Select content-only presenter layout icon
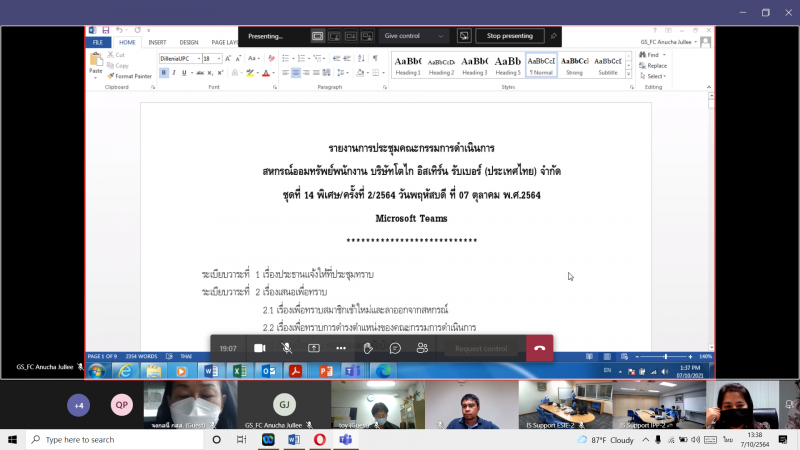Viewport: 800px width, 450px height. point(317,36)
